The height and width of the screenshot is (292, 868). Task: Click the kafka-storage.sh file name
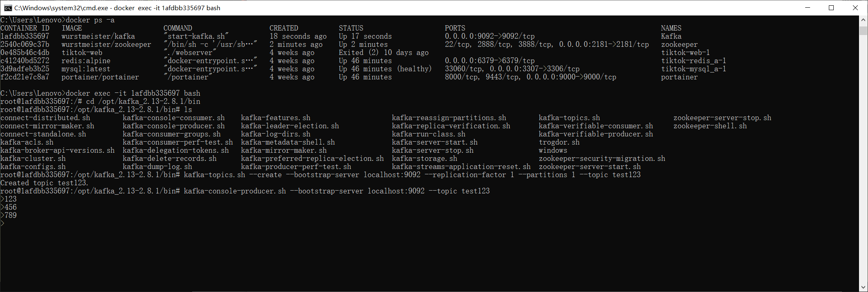coord(424,158)
